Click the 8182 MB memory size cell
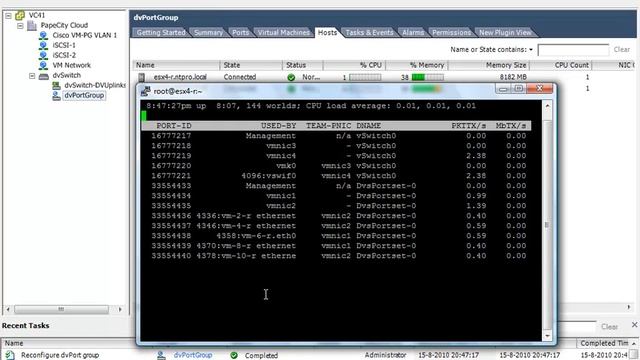This screenshot has width=640, height=360. 513,77
